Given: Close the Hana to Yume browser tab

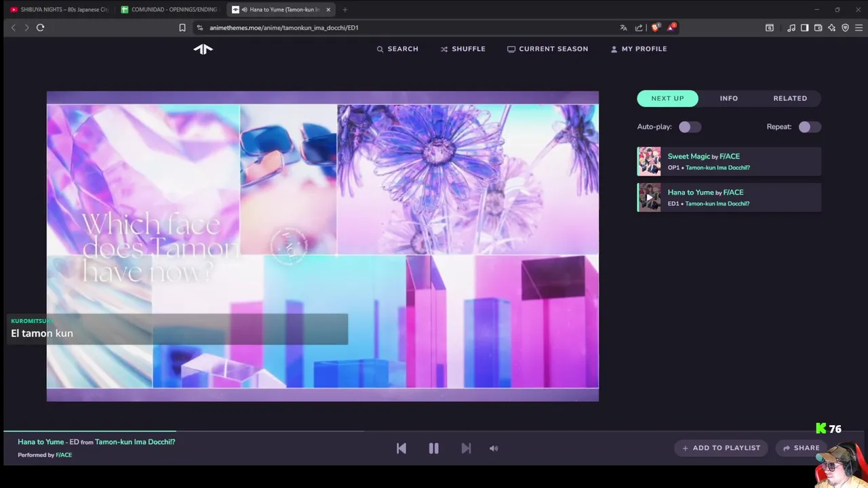Looking at the screenshot, I should 328,9.
